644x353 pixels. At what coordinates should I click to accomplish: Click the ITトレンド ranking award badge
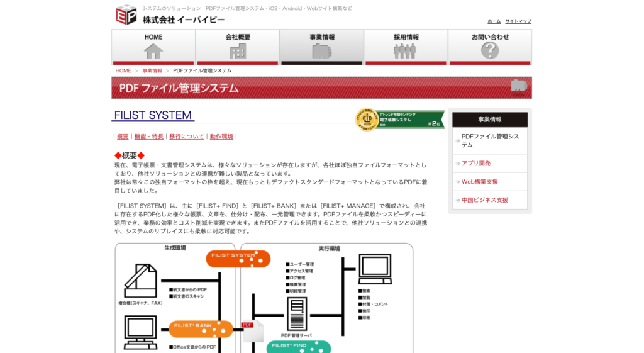click(x=399, y=120)
